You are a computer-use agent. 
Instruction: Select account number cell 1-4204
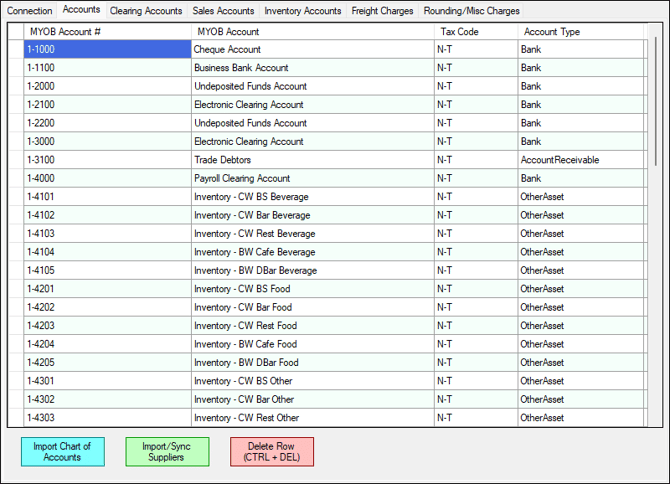(107, 343)
